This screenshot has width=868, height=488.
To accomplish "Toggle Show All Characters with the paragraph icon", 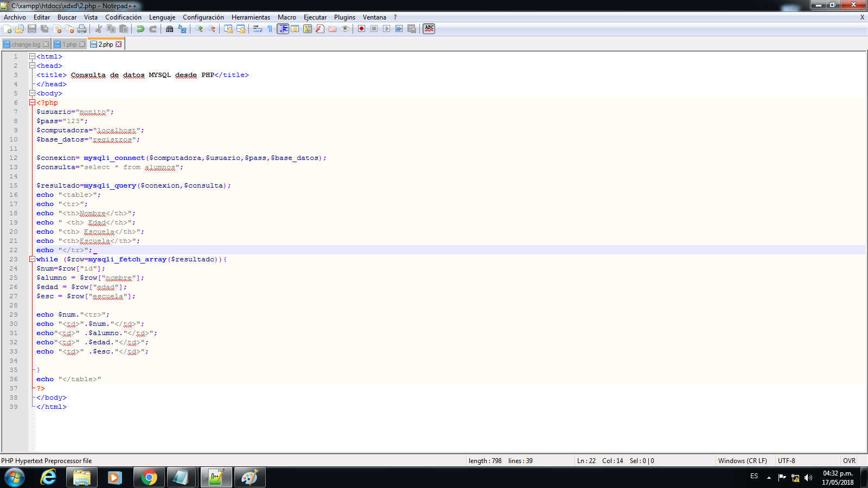I will 269,29.
